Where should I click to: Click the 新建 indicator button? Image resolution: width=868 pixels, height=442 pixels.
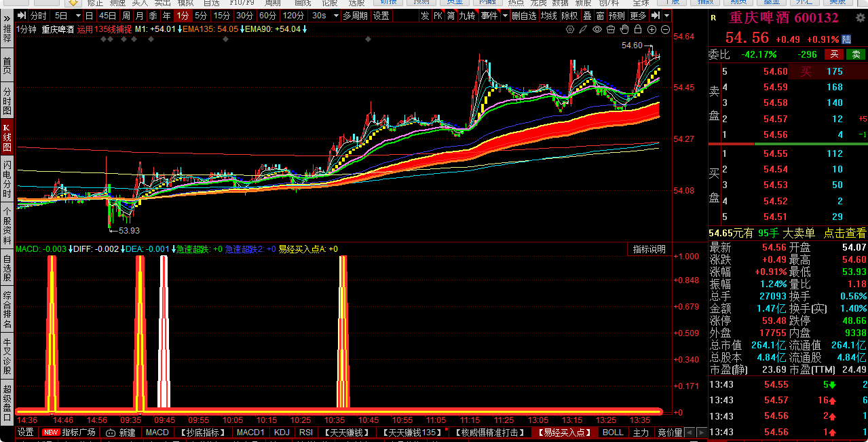pos(121,432)
